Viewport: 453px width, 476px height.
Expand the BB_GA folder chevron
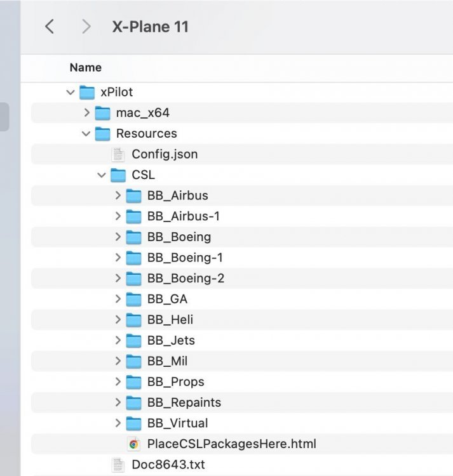(x=118, y=299)
